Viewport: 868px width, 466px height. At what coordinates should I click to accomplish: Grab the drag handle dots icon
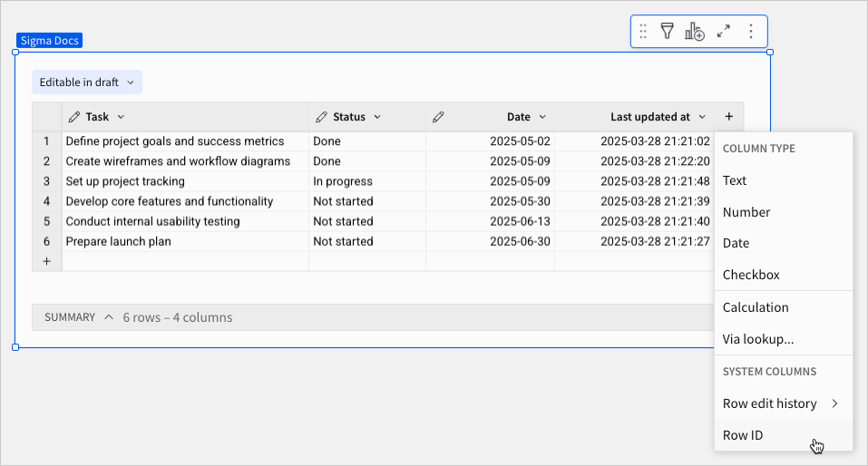click(x=643, y=32)
